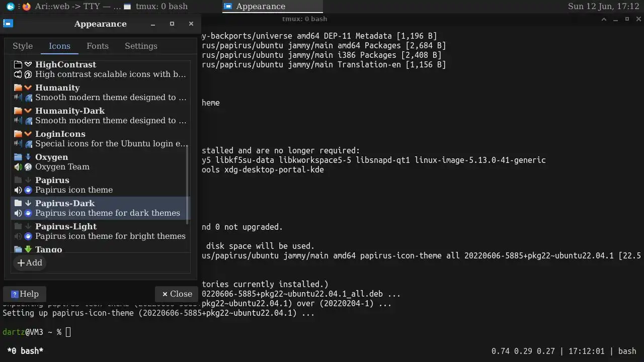644x362 pixels.
Task: Select the Humanity theme name
Action: coord(57,87)
